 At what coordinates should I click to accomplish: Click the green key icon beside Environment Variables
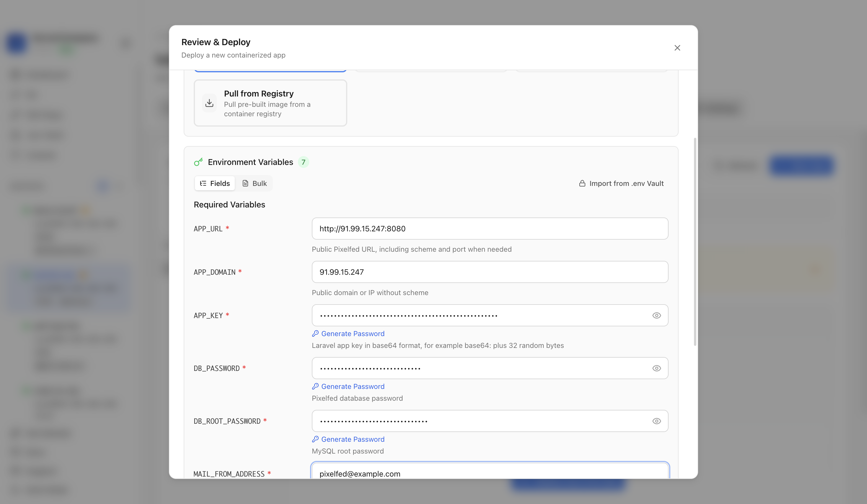[x=198, y=162]
